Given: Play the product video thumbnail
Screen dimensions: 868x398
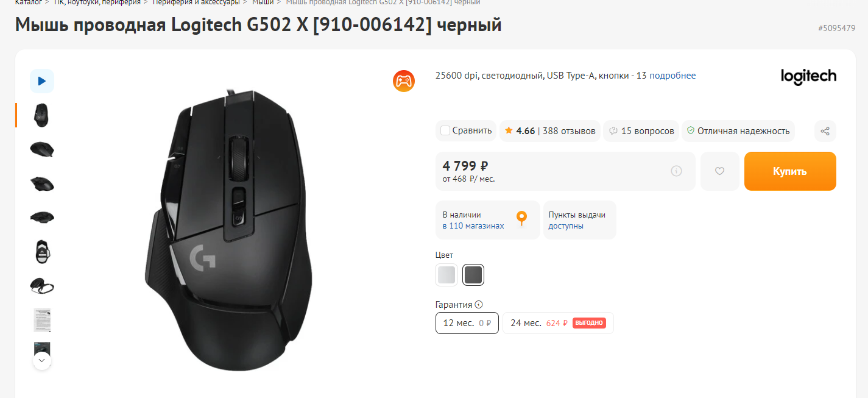Looking at the screenshot, I should pyautogui.click(x=42, y=81).
